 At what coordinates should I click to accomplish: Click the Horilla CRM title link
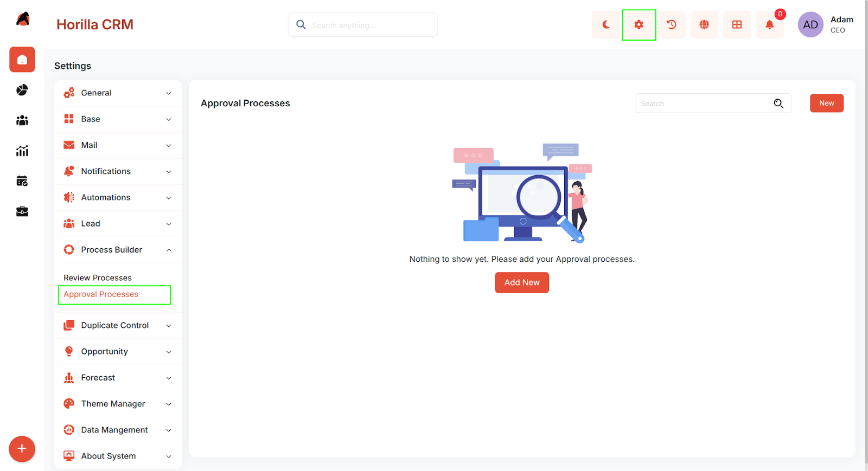point(95,25)
